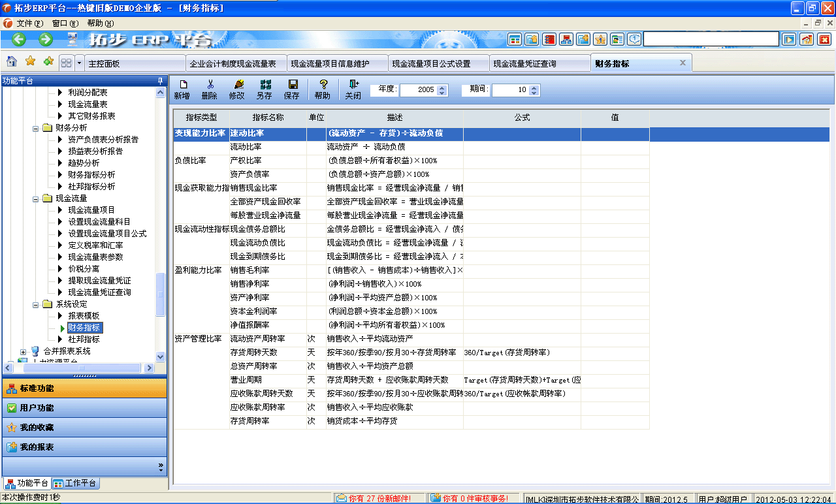
Task: Open the 窗口(W) menu
Action: coord(65,23)
